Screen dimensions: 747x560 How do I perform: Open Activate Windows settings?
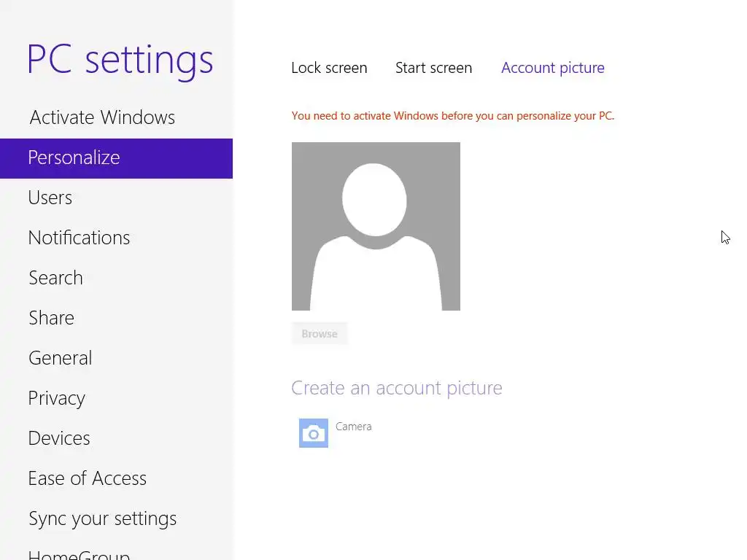coord(102,117)
